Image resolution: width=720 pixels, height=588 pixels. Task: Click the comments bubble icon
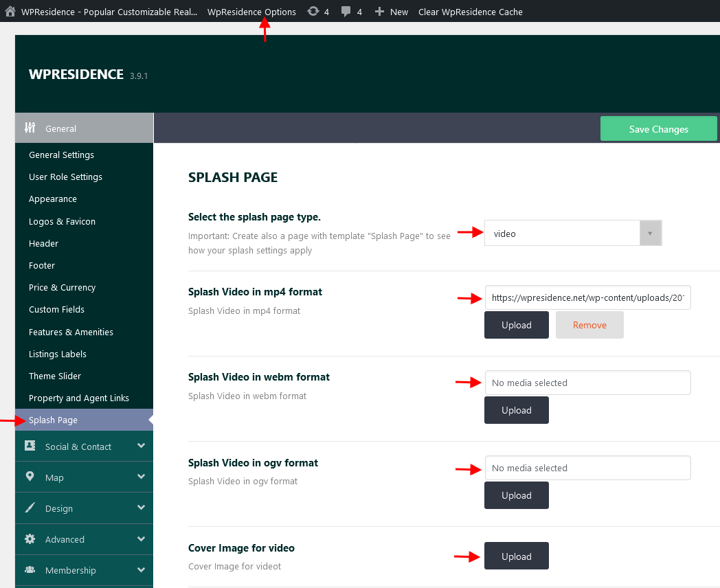click(x=346, y=12)
